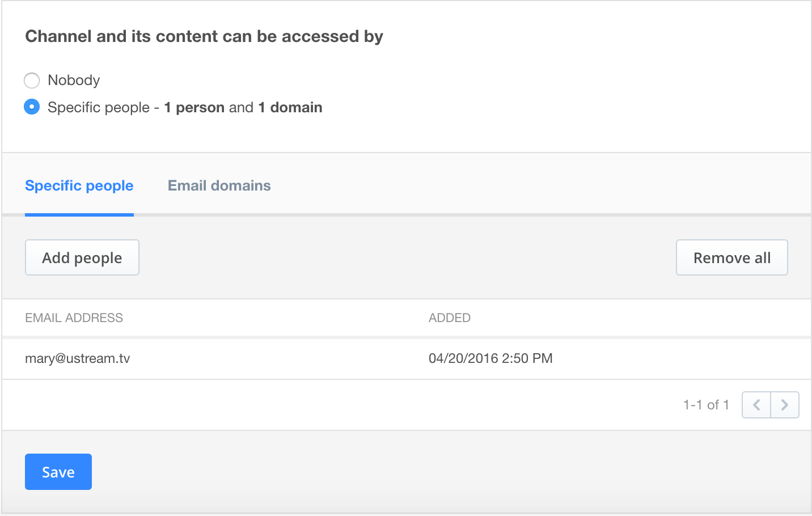
Task: Click the bold 1 domain text
Action: click(290, 107)
